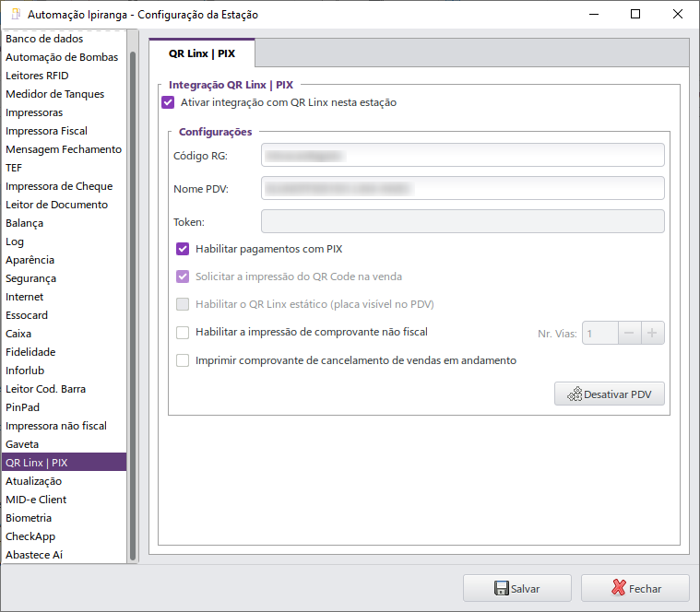Click the Token input field
This screenshot has height=612, width=700.
(462, 221)
